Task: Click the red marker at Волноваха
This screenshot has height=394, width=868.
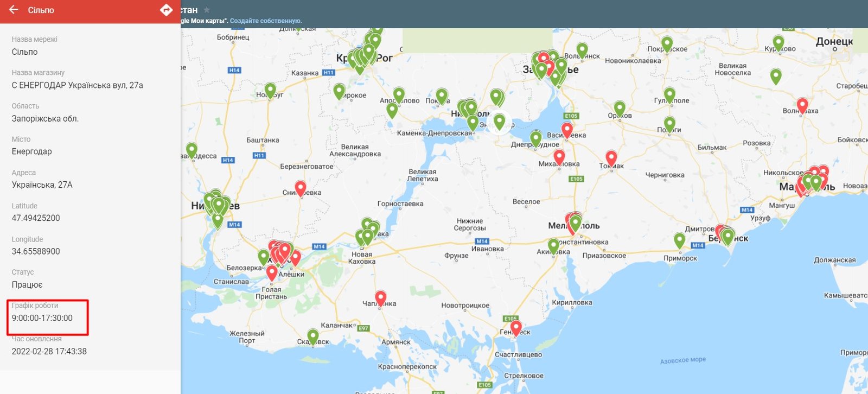Action: 802,105
